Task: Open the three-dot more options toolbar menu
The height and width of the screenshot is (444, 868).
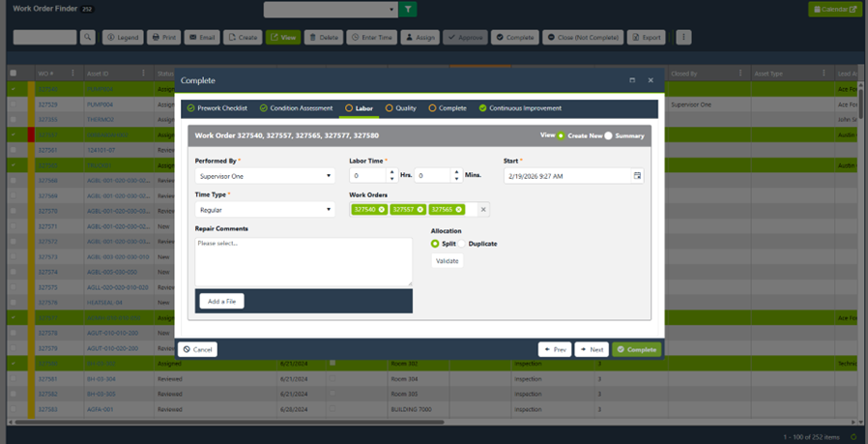Action: click(x=683, y=38)
